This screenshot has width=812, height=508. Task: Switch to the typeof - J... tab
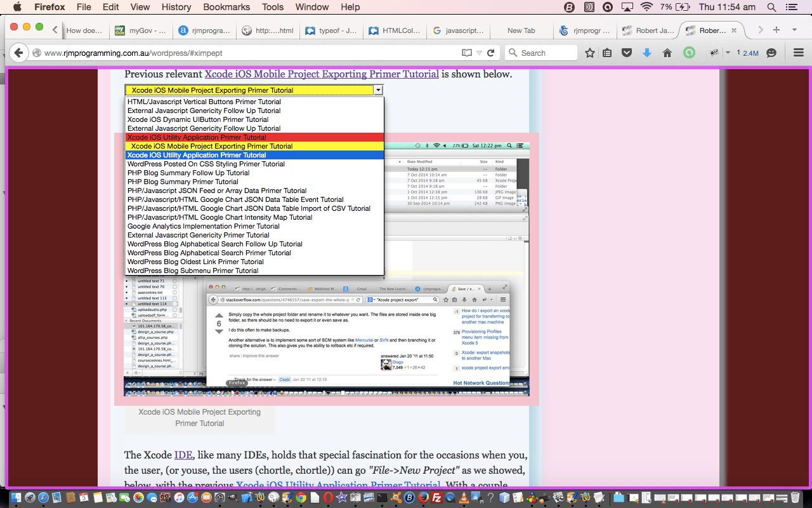330,30
